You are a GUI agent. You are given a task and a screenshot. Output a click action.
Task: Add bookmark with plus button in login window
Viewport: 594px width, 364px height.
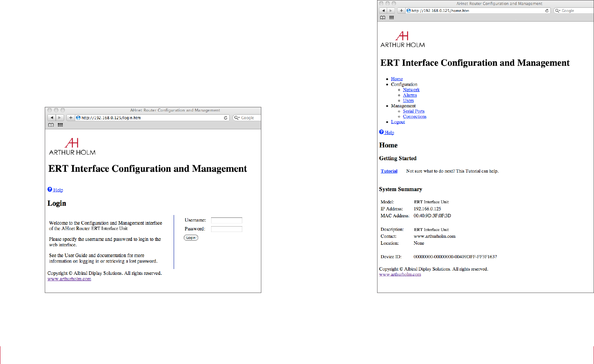click(71, 118)
